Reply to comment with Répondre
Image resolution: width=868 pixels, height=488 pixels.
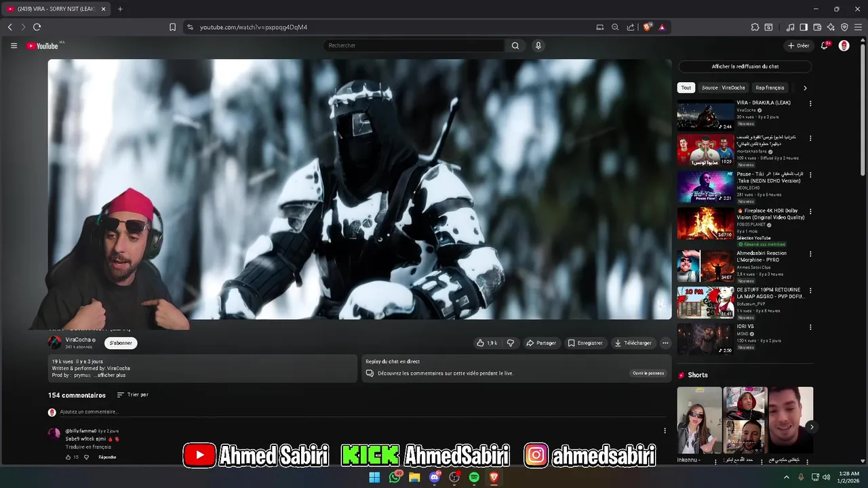coord(107,457)
